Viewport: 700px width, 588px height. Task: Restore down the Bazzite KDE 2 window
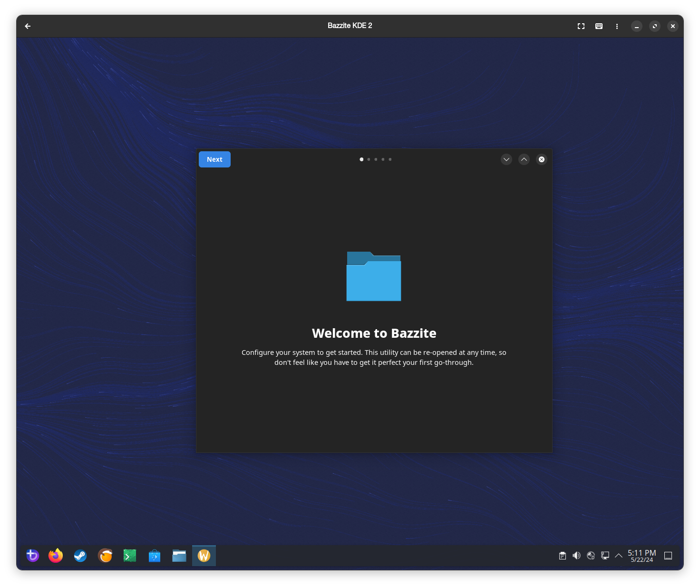tap(655, 26)
